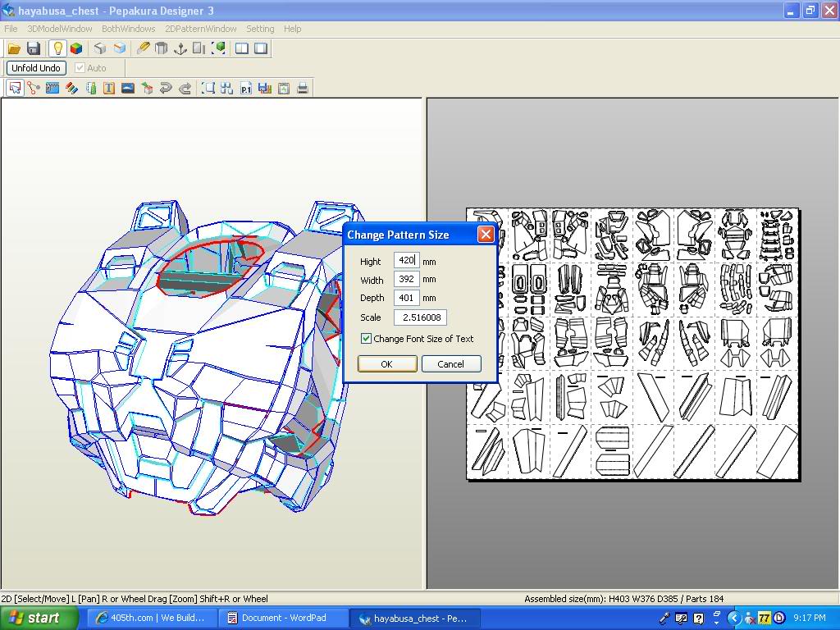Open the language bar options down arrow

point(717,623)
